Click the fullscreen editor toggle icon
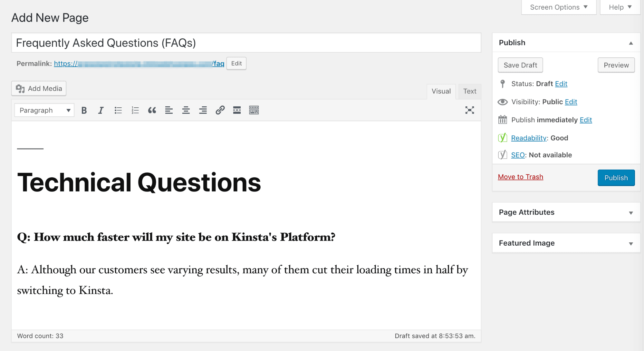Image resolution: width=644 pixels, height=351 pixels. click(470, 110)
